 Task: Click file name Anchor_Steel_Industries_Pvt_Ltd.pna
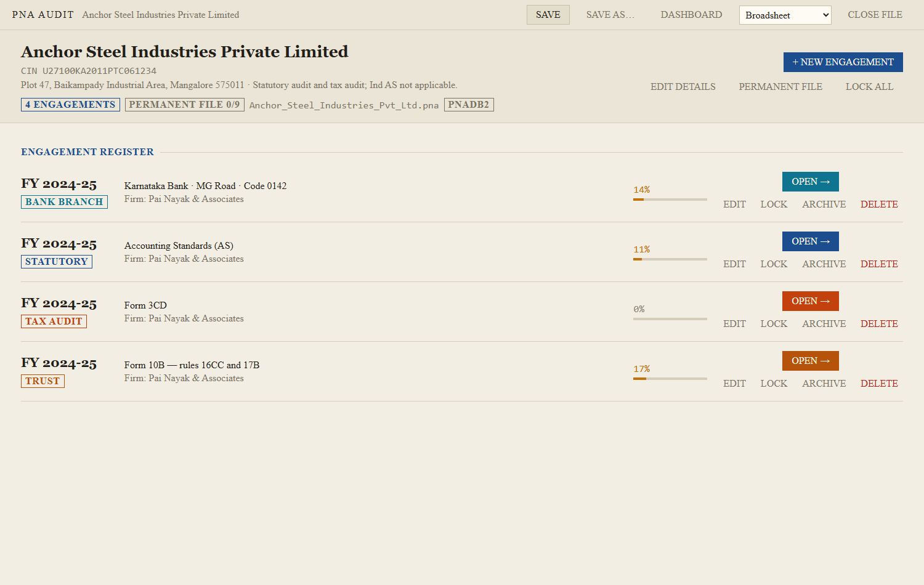point(344,105)
